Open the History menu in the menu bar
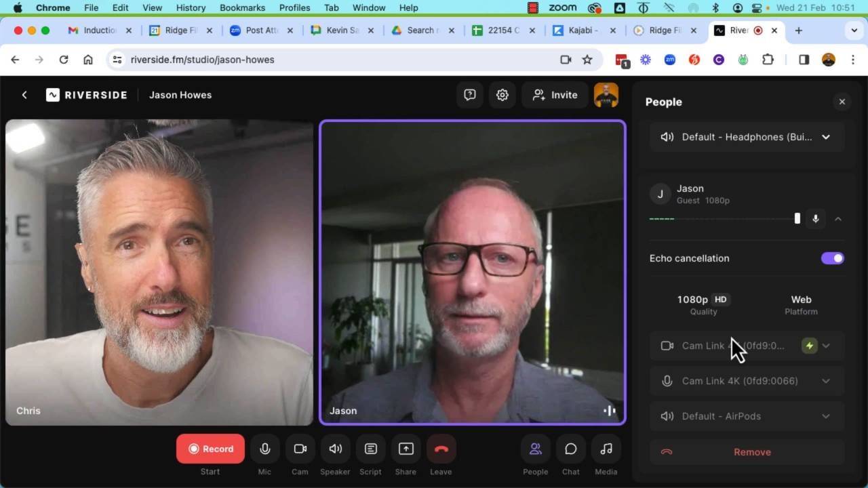This screenshot has height=488, width=868. coord(190,7)
